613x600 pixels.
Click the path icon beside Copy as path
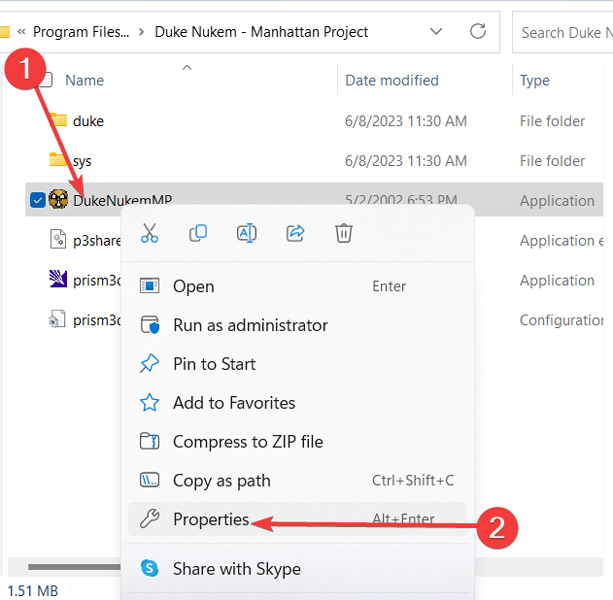(x=149, y=480)
